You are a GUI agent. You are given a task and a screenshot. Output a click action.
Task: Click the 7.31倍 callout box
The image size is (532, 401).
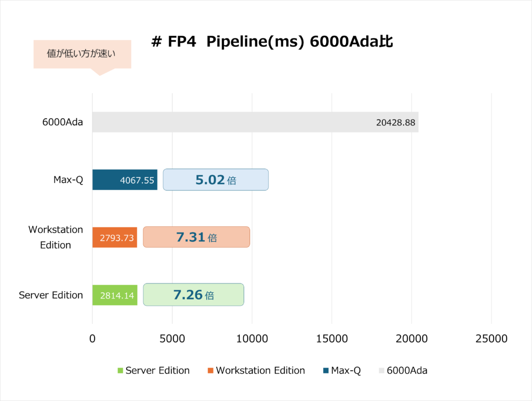[x=196, y=237]
